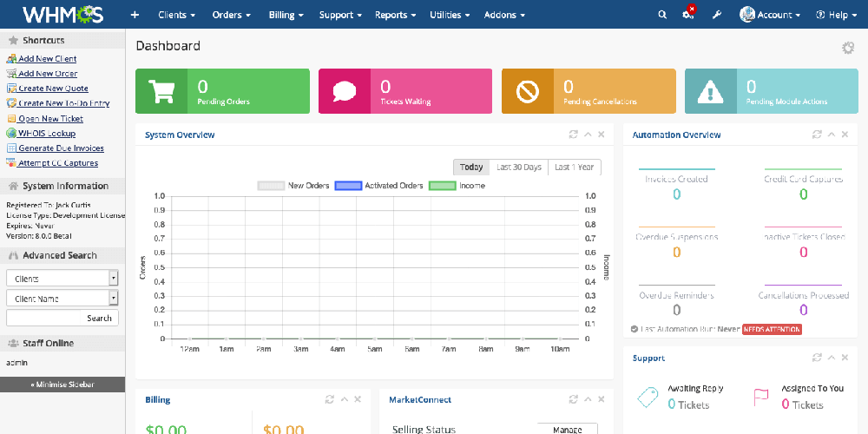Click Minimise Sidebar
The width and height of the screenshot is (868, 434).
click(x=62, y=385)
